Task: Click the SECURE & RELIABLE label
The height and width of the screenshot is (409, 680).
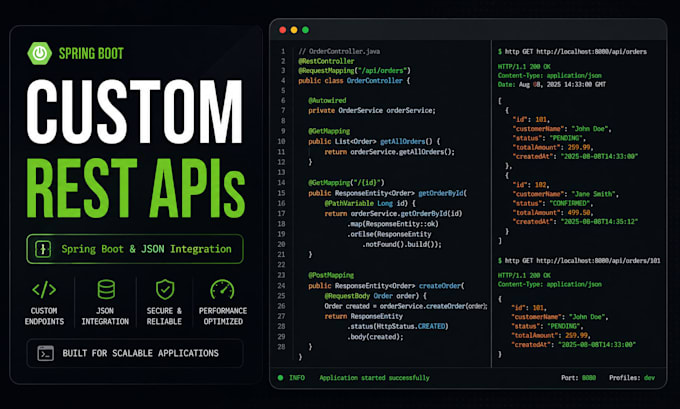Action: click(x=164, y=316)
